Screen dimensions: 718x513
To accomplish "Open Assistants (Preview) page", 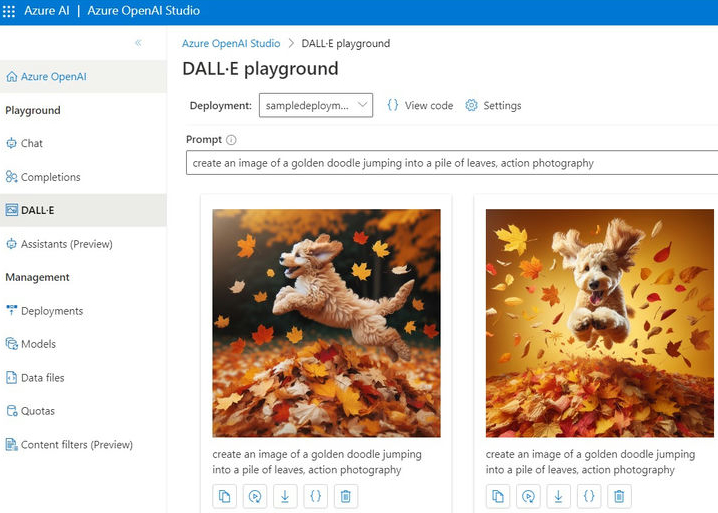I will tap(66, 244).
